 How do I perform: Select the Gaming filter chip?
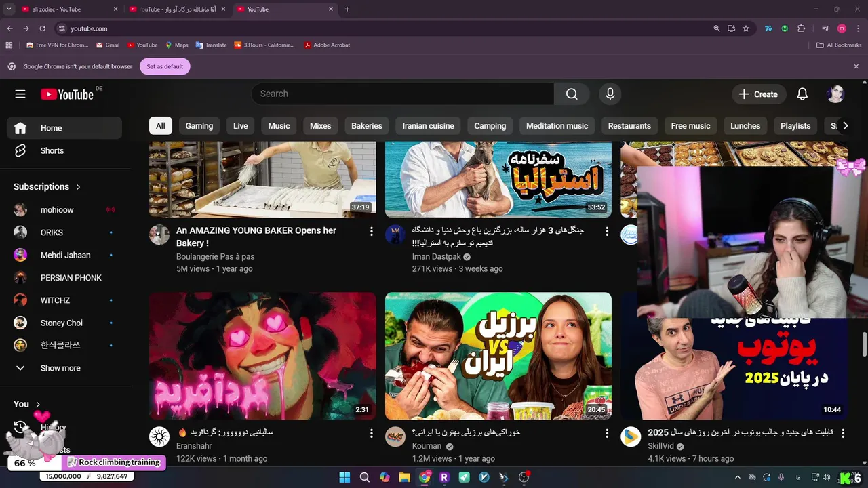click(x=199, y=126)
